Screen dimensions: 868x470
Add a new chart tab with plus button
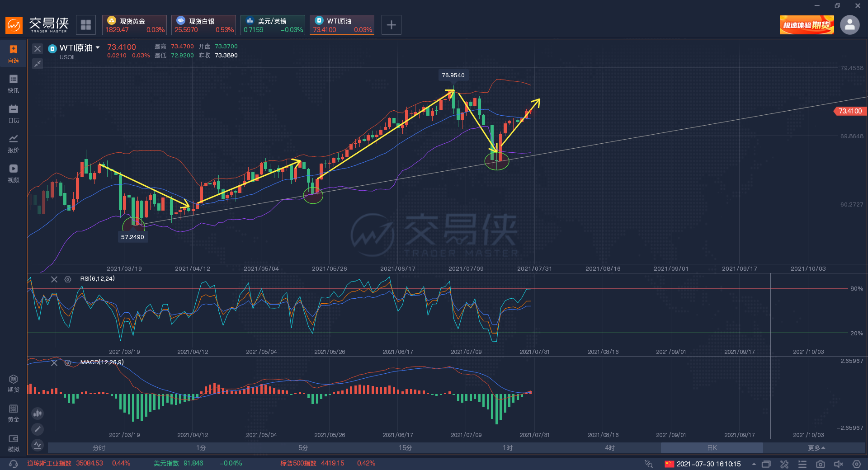(392, 25)
